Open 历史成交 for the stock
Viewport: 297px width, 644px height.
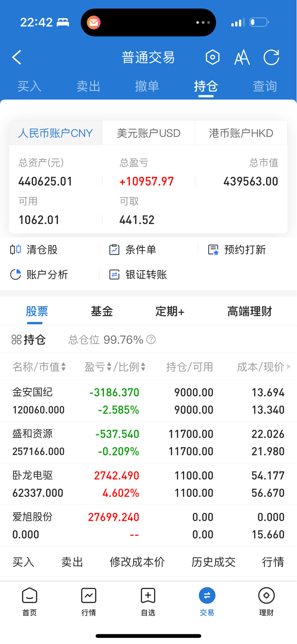(213, 562)
